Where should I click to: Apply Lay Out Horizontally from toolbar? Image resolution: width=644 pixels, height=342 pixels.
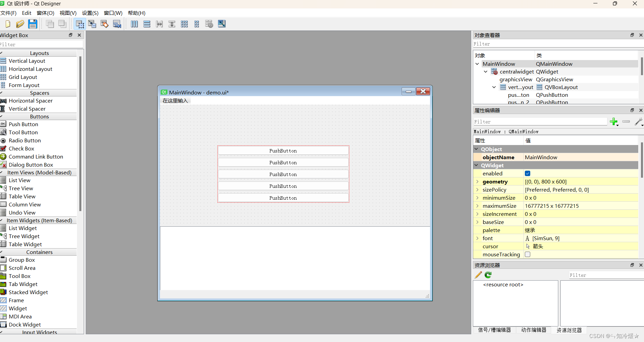coord(134,24)
